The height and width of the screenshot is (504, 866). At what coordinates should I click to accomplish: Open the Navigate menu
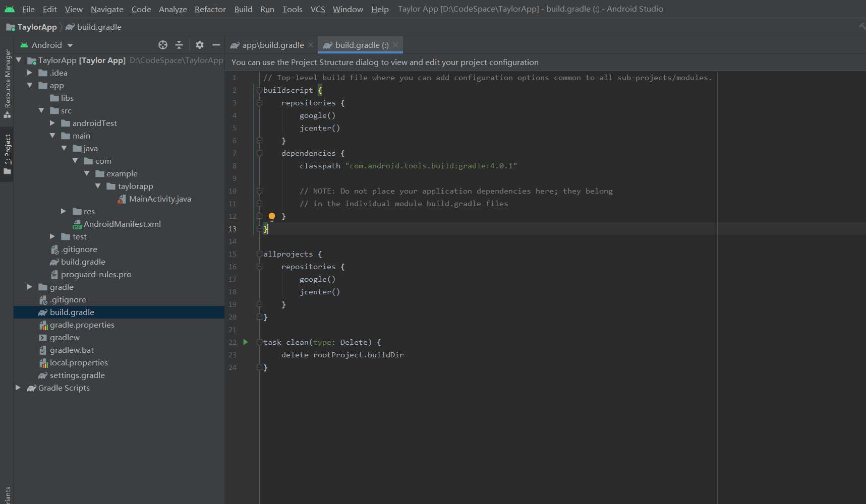point(107,9)
